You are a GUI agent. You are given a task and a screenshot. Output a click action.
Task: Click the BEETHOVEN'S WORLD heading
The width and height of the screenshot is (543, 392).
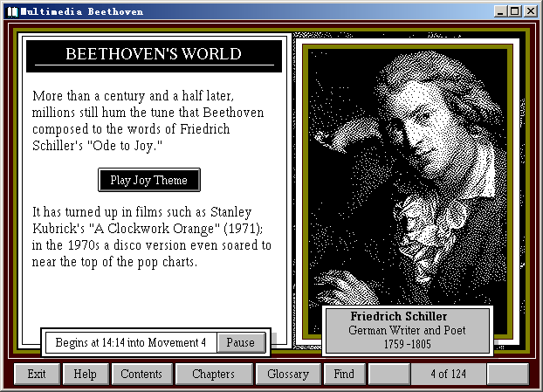tap(154, 56)
